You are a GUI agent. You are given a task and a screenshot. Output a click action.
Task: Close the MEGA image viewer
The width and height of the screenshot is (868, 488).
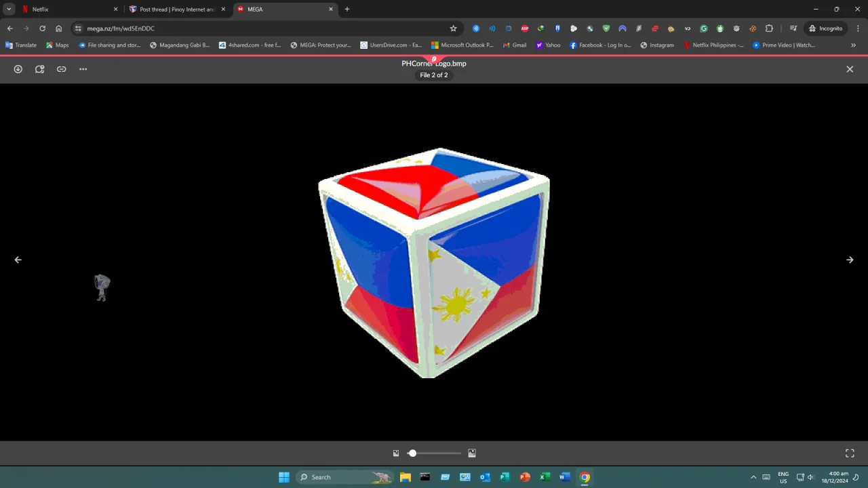850,69
